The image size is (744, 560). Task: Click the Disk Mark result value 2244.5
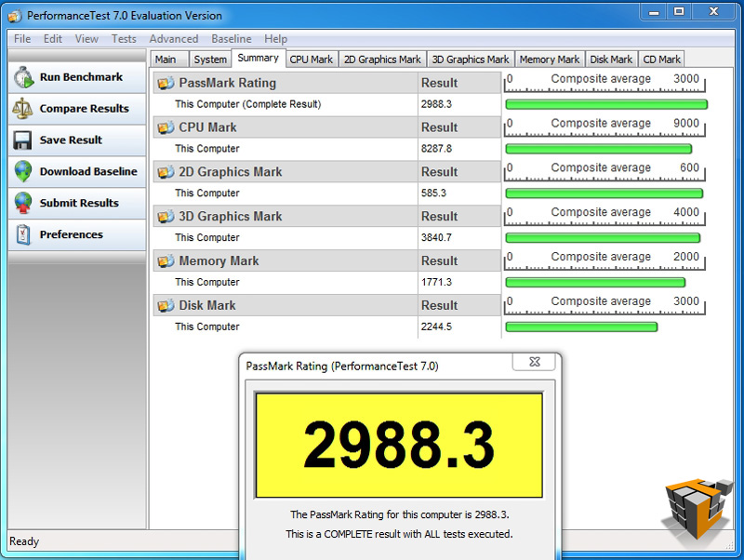[x=436, y=327]
